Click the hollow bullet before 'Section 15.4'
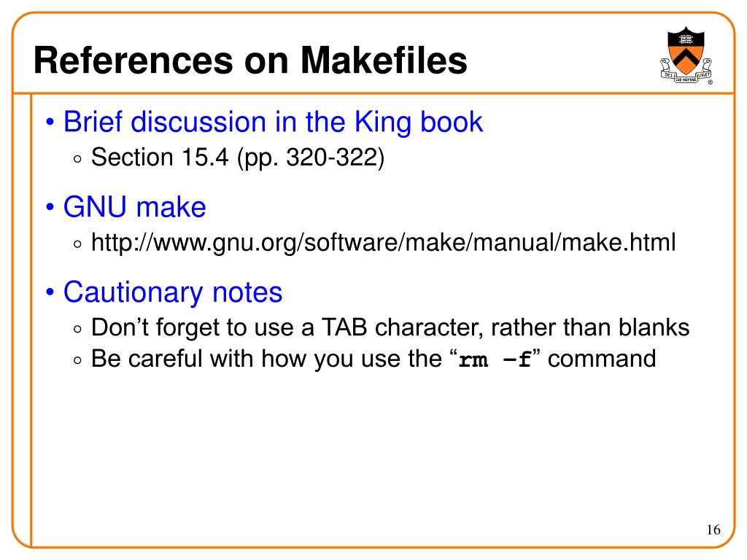747x560 pixels. 78,160
